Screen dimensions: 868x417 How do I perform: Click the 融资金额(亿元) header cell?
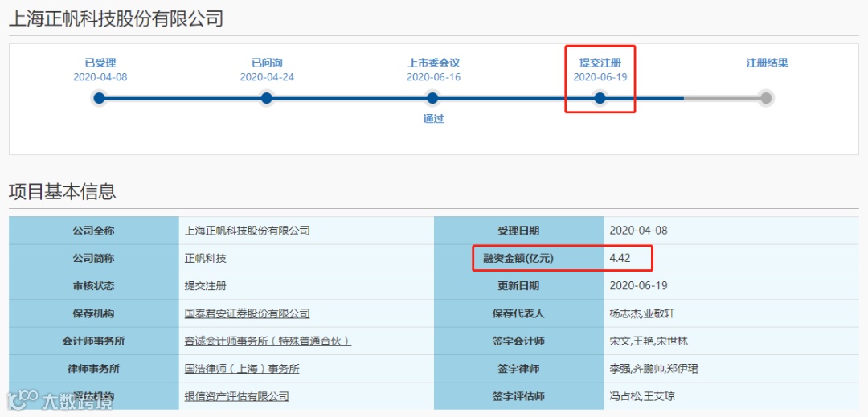[518, 258]
